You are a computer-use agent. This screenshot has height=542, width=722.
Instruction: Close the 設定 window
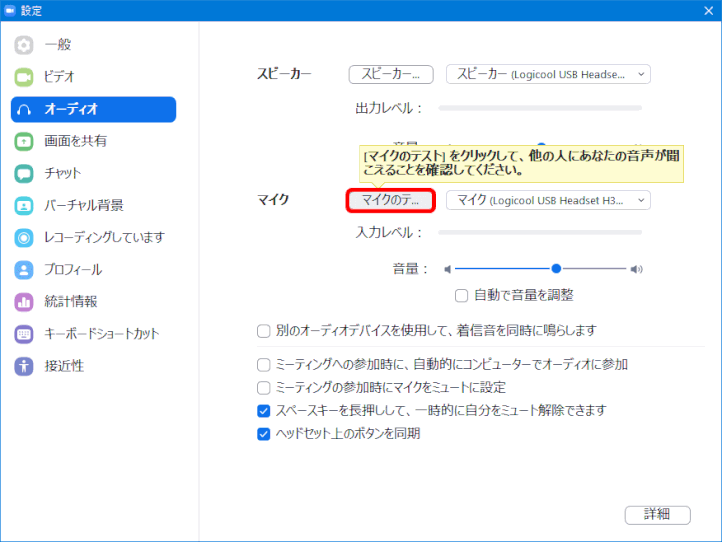click(x=709, y=11)
